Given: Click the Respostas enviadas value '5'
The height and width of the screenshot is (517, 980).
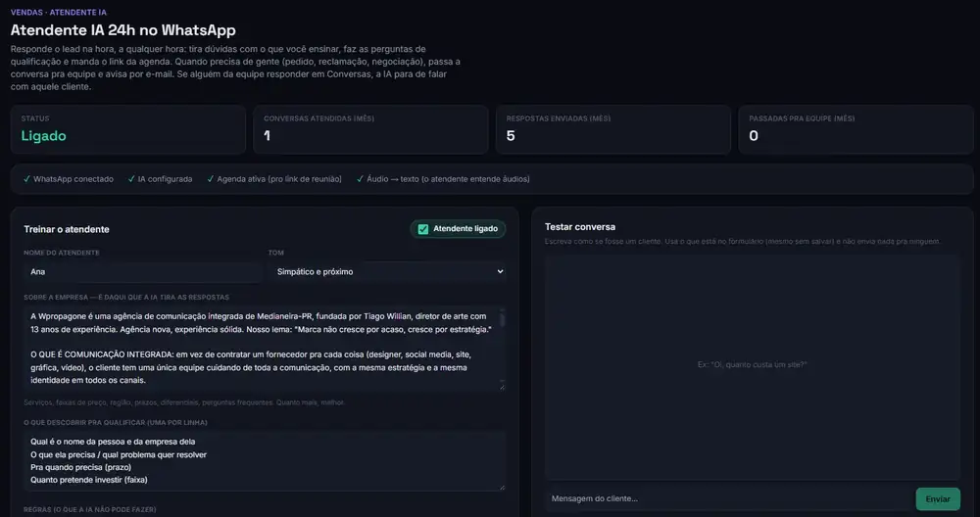Looking at the screenshot, I should (x=511, y=136).
